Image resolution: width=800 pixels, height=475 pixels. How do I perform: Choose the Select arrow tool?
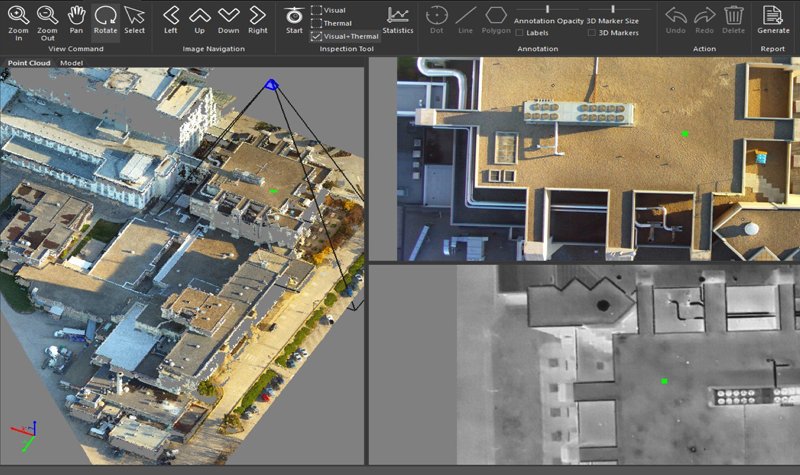(x=135, y=20)
